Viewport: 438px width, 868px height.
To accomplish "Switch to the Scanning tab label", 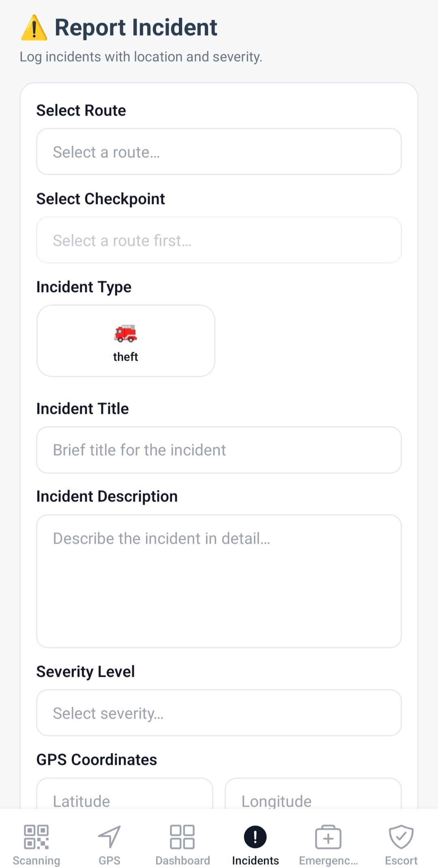I will [36, 860].
